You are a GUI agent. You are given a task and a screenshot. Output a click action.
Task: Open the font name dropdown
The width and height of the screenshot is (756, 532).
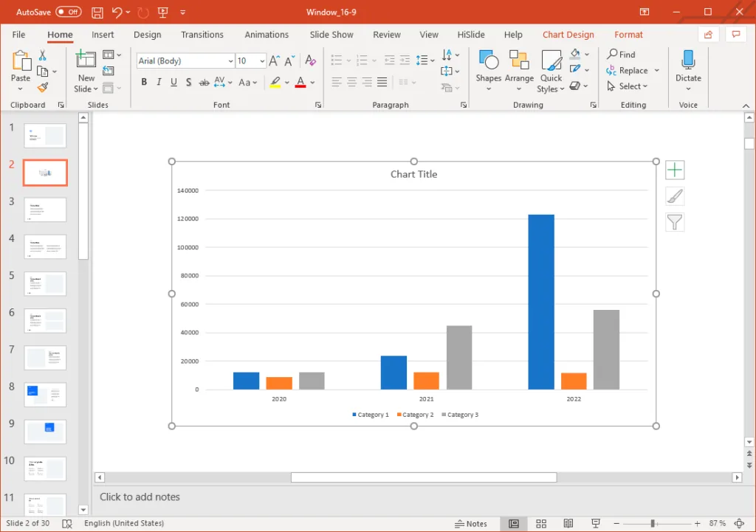(x=230, y=61)
